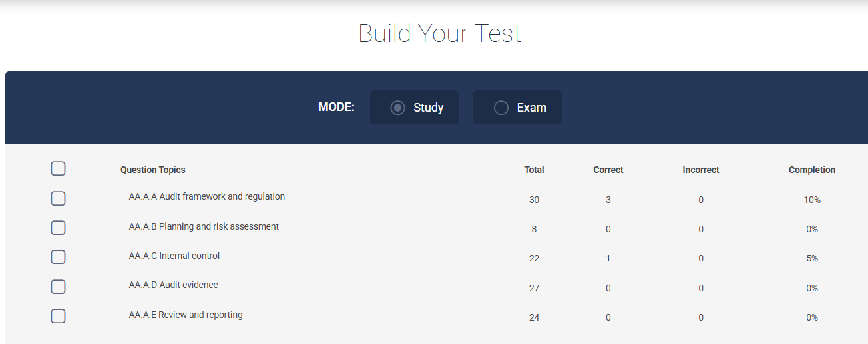
Task: Click the Incorrect column header
Action: pyautogui.click(x=700, y=170)
